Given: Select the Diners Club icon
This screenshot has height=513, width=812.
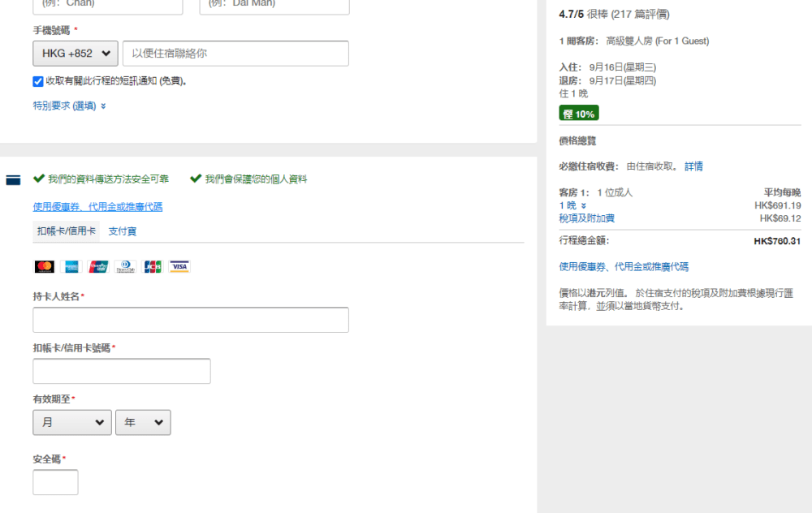Looking at the screenshot, I should click(126, 265).
